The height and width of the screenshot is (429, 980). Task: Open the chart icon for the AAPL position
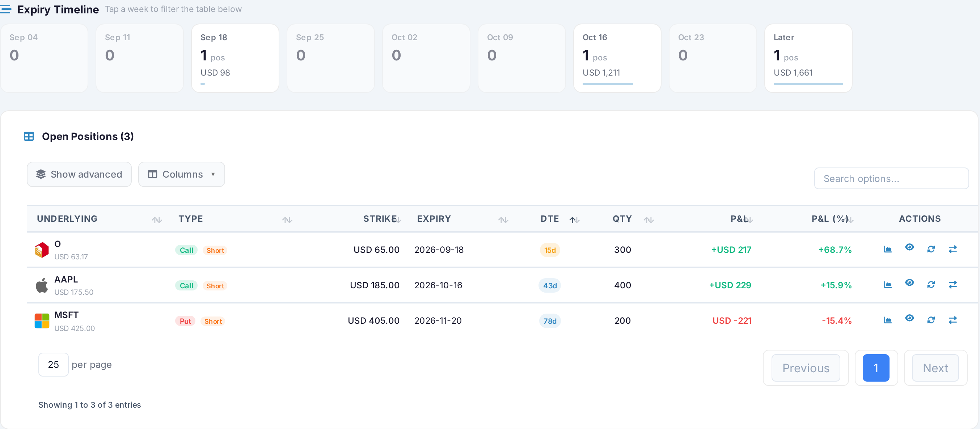(x=887, y=285)
